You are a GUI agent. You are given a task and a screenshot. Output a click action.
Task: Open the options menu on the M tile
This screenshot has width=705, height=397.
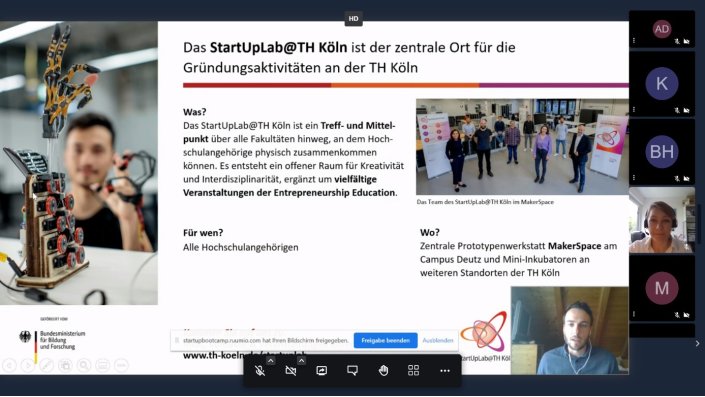[634, 314]
